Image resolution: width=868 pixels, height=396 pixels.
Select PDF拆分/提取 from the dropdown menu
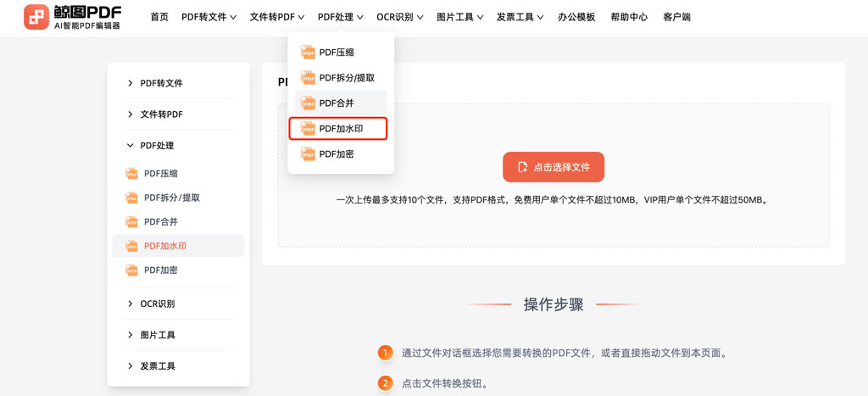(x=341, y=77)
